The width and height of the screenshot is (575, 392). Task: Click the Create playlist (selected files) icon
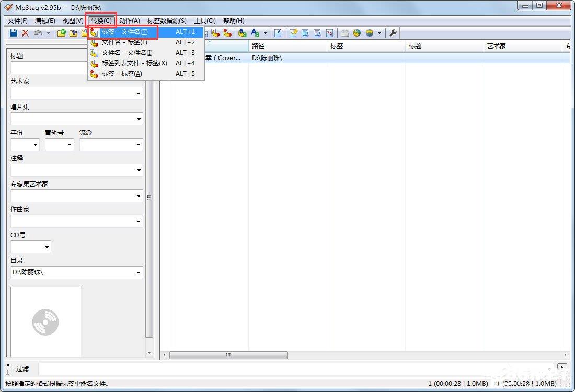tap(318, 33)
